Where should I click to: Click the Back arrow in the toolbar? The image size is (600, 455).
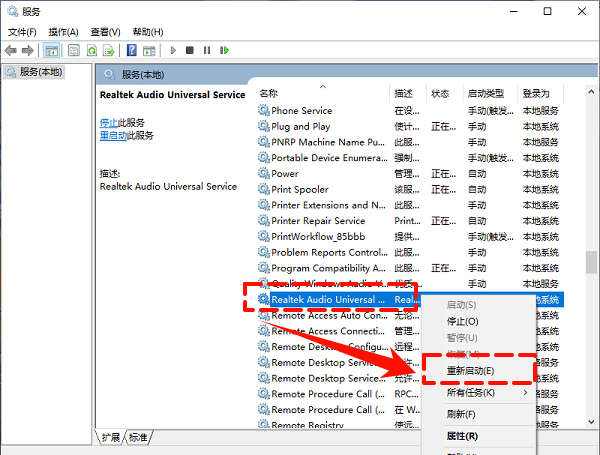[x=12, y=50]
